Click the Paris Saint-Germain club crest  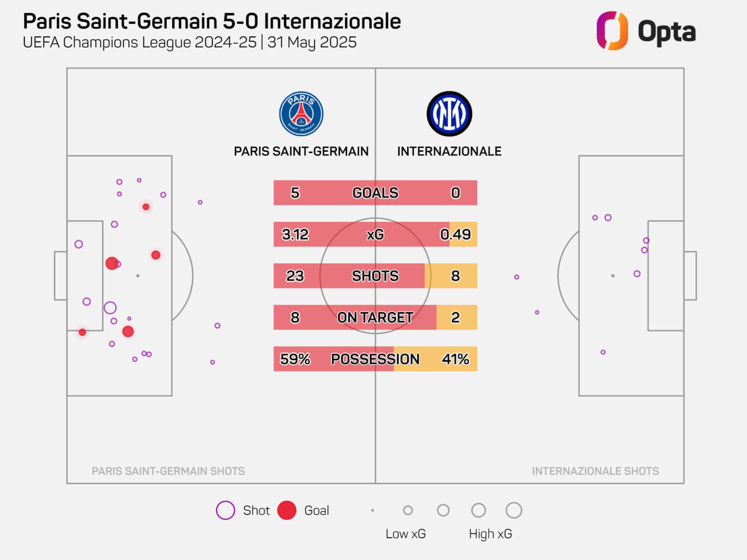point(301,114)
